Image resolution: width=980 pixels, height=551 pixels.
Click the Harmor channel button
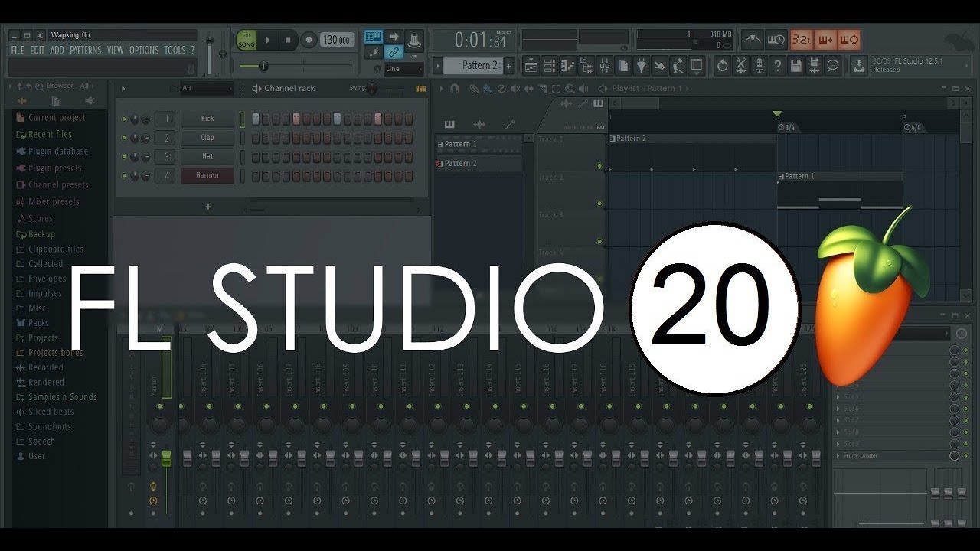point(207,175)
